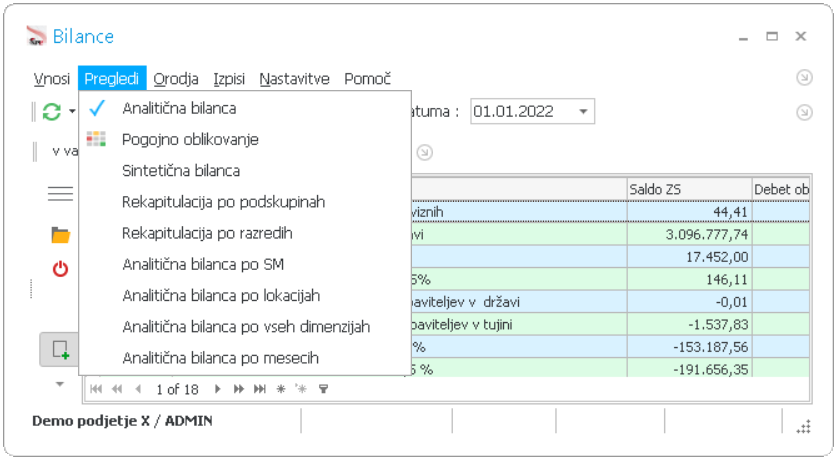
Task: Minimize the Bilance window
Action: click(743, 37)
